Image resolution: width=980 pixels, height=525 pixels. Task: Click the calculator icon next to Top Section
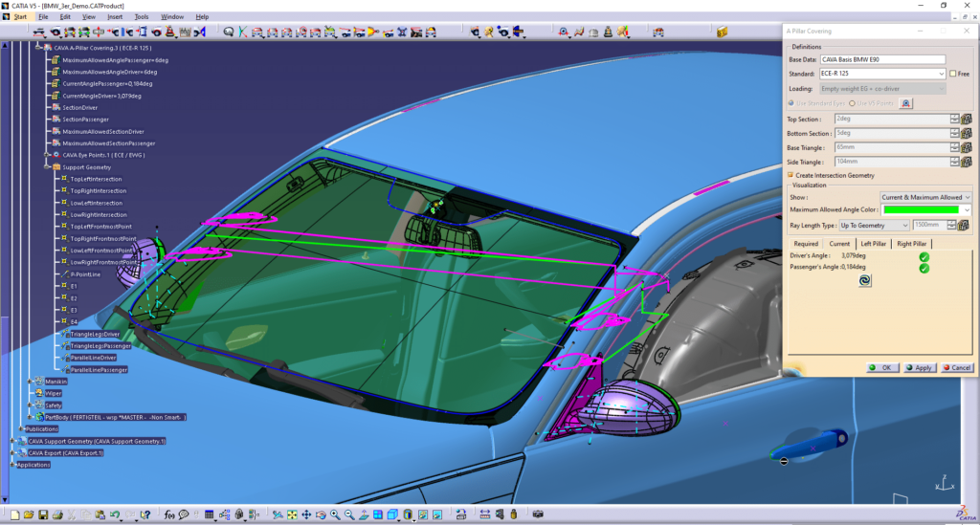967,120
